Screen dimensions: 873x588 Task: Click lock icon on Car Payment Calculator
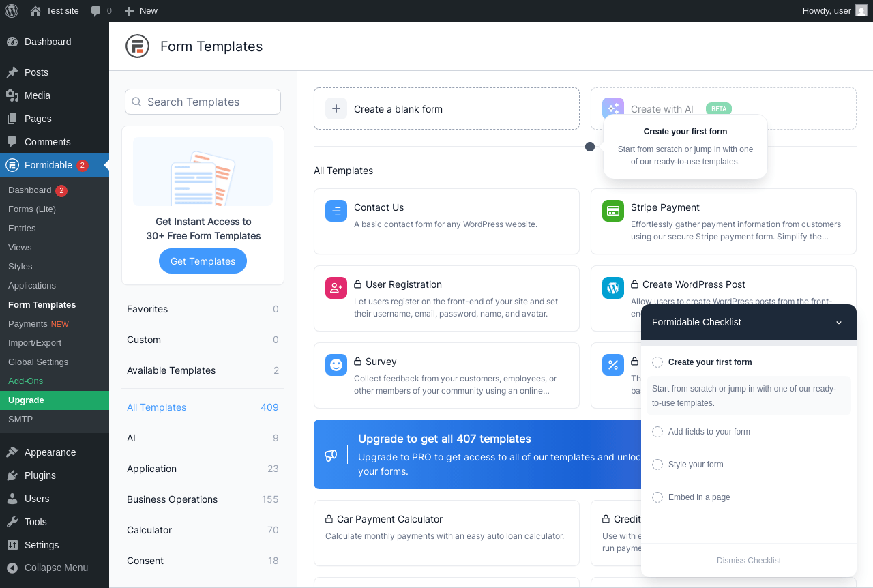coord(329,519)
